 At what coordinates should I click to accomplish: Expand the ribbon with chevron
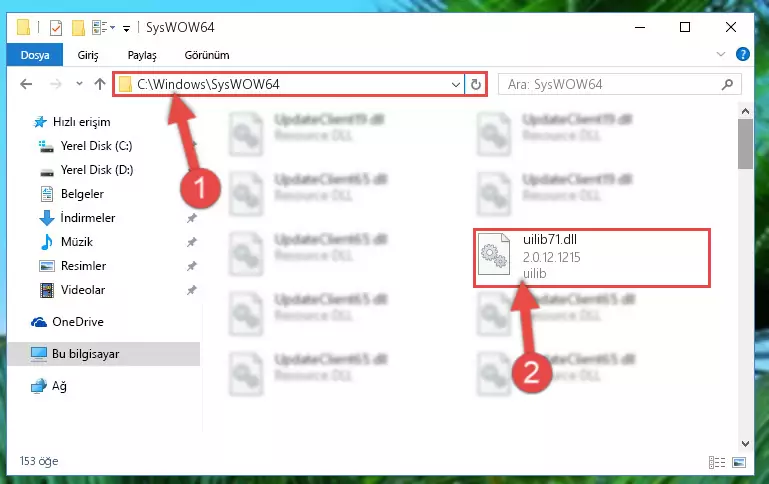(720, 54)
